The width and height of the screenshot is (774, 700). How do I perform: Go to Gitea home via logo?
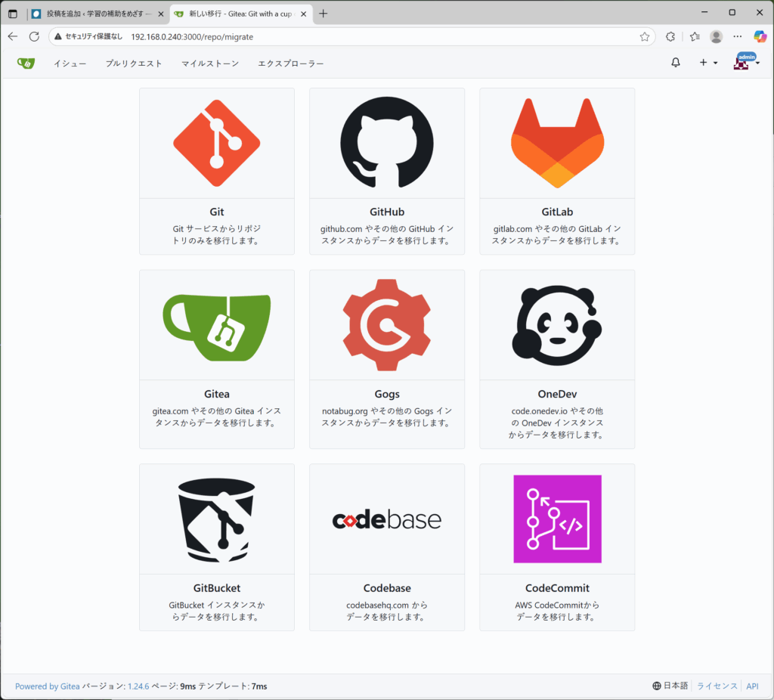click(26, 63)
